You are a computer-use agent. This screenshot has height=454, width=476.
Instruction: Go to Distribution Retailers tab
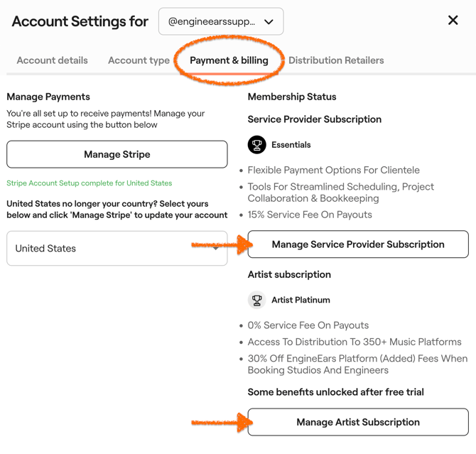(x=336, y=60)
